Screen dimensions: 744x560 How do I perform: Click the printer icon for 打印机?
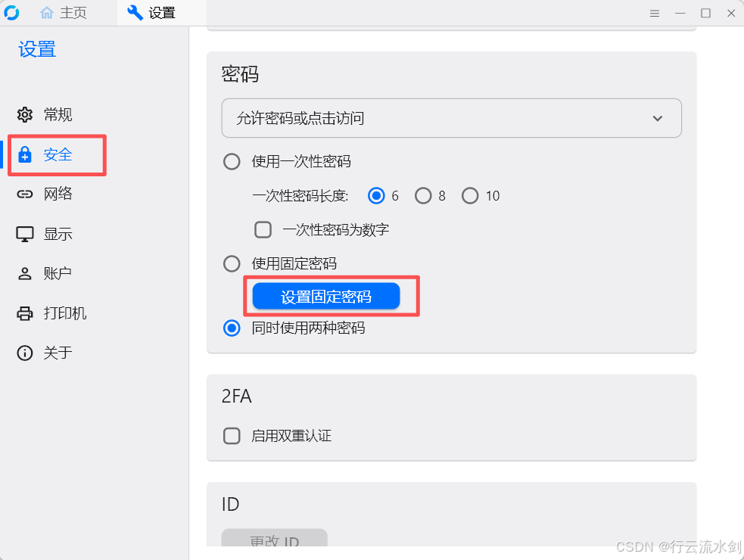point(25,313)
